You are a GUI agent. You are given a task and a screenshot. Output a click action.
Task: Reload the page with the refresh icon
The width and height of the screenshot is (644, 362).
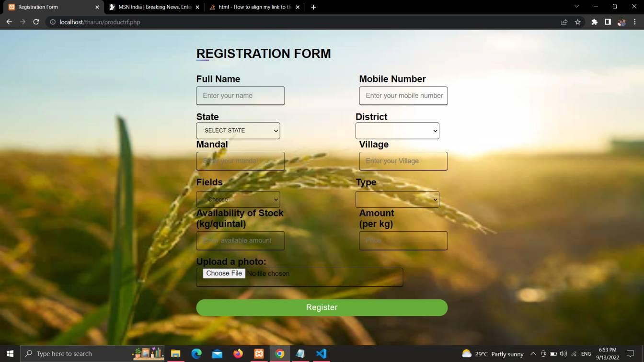36,22
